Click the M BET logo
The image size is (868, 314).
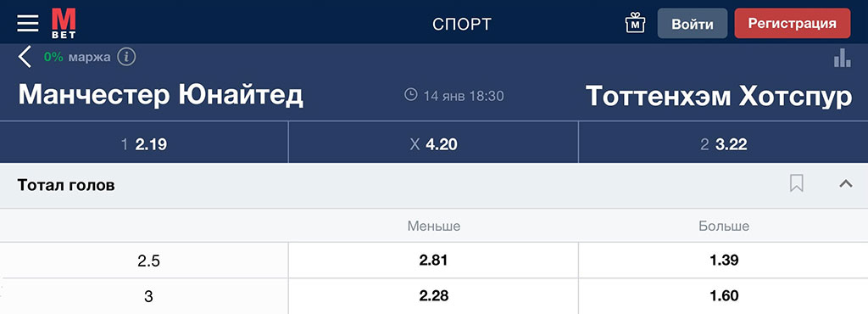64,23
